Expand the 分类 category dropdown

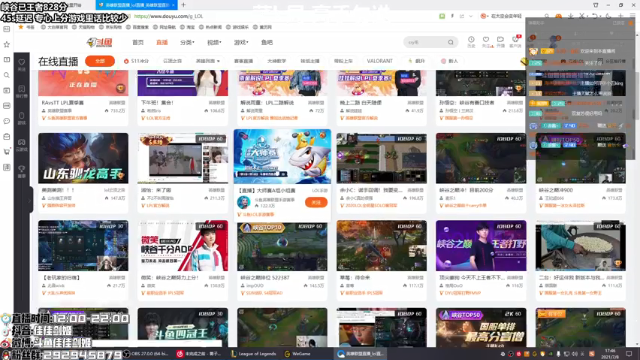click(x=187, y=42)
